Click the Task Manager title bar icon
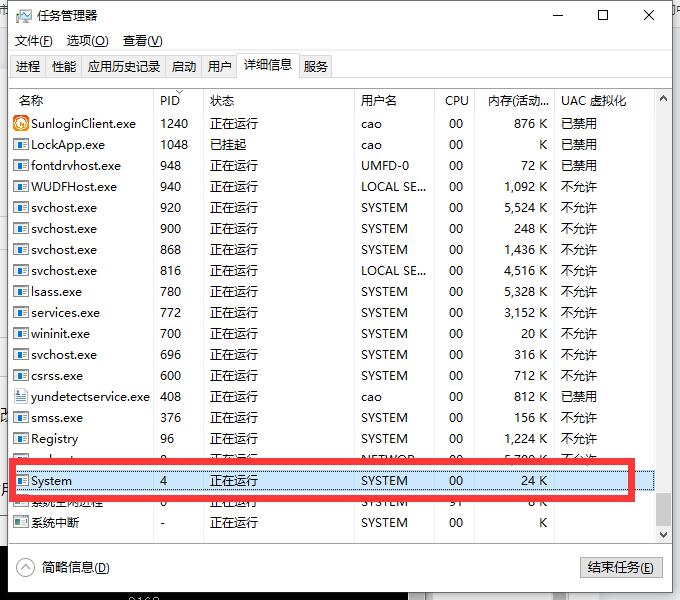Screen dimensions: 680x600 23,16
